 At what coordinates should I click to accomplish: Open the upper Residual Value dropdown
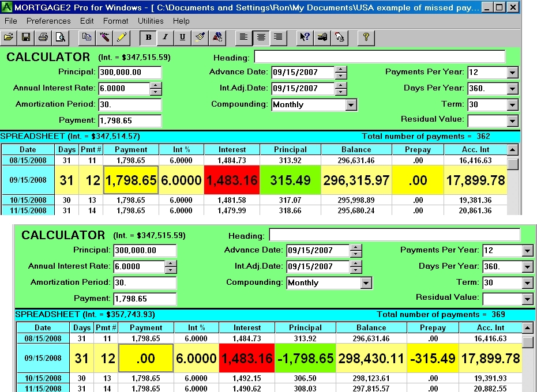click(512, 121)
